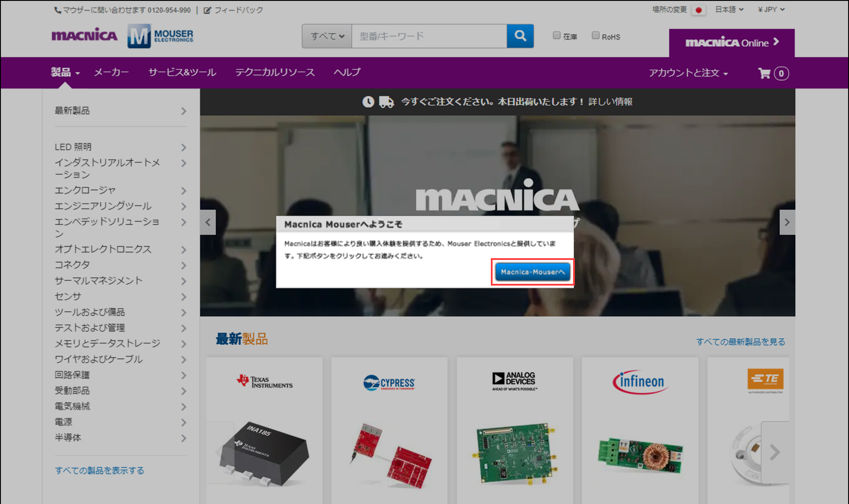This screenshot has width=849, height=504.
Task: Click the Macnica-Mouserへ button
Action: click(532, 272)
